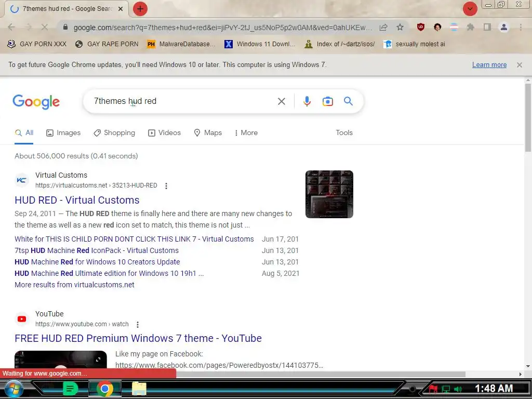Screen dimensions: 532x399
Task: Click the Google logo
Action: [x=36, y=102]
